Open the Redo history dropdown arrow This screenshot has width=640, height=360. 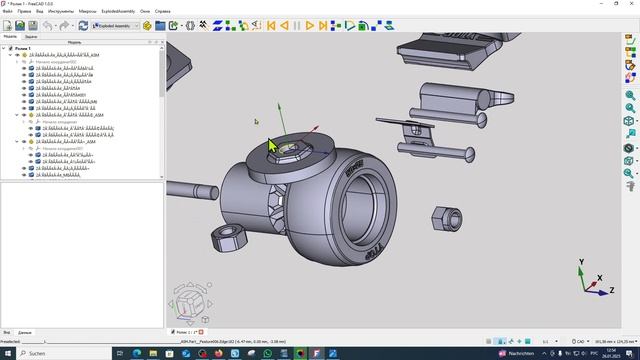(72, 26)
